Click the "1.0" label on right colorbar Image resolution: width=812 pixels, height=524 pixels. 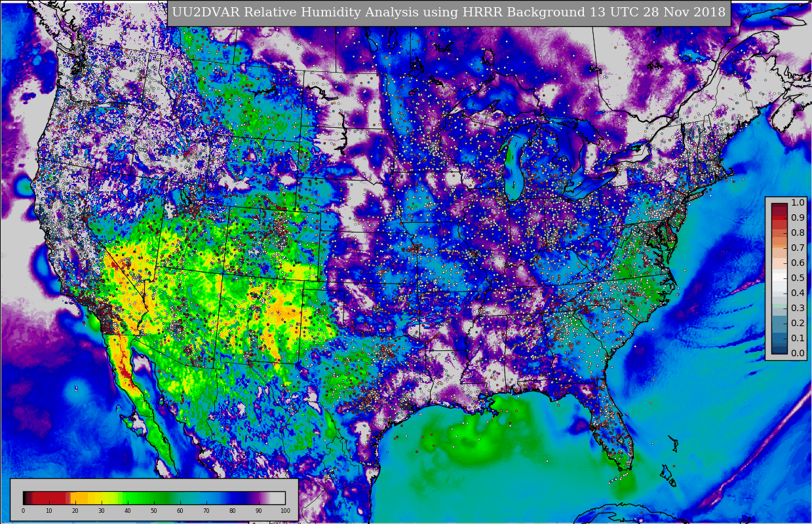tap(798, 202)
